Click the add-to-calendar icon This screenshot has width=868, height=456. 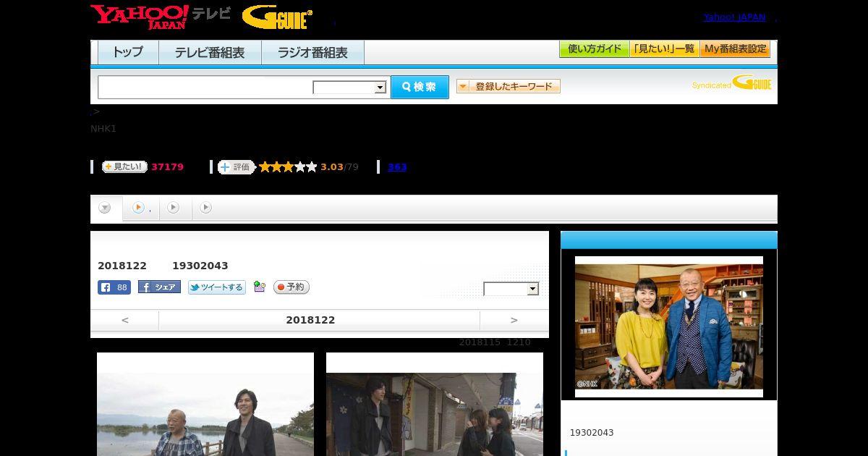click(x=260, y=287)
